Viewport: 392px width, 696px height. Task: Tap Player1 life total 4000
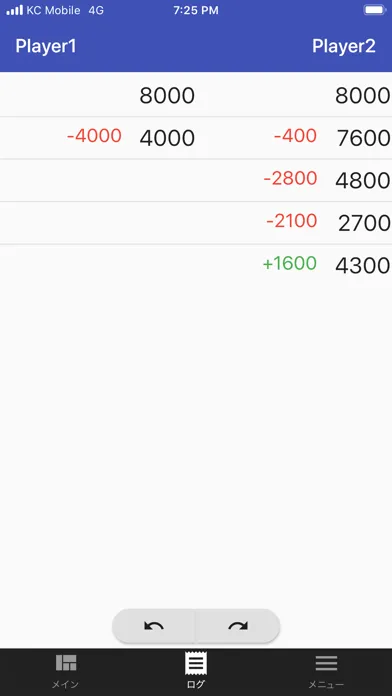point(167,138)
